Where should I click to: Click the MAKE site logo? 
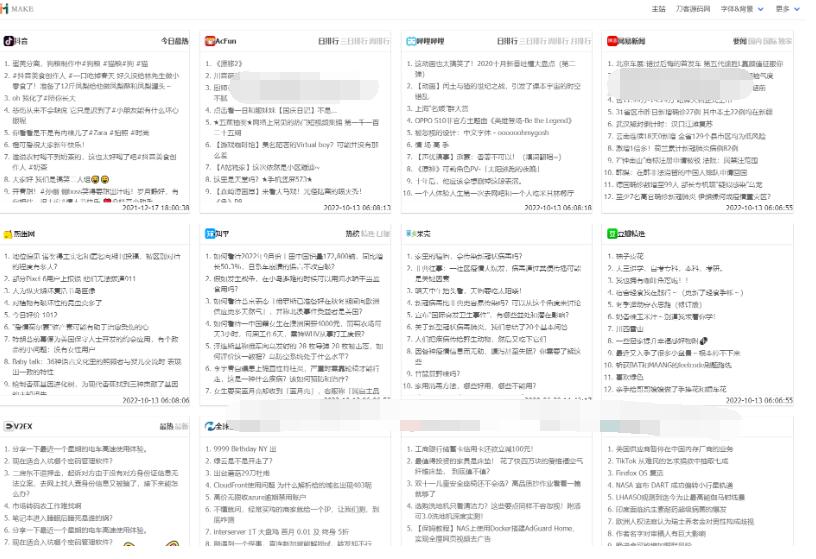point(17,9)
